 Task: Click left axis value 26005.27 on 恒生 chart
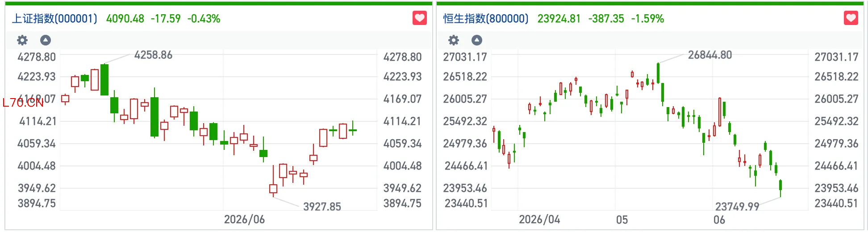(x=465, y=99)
